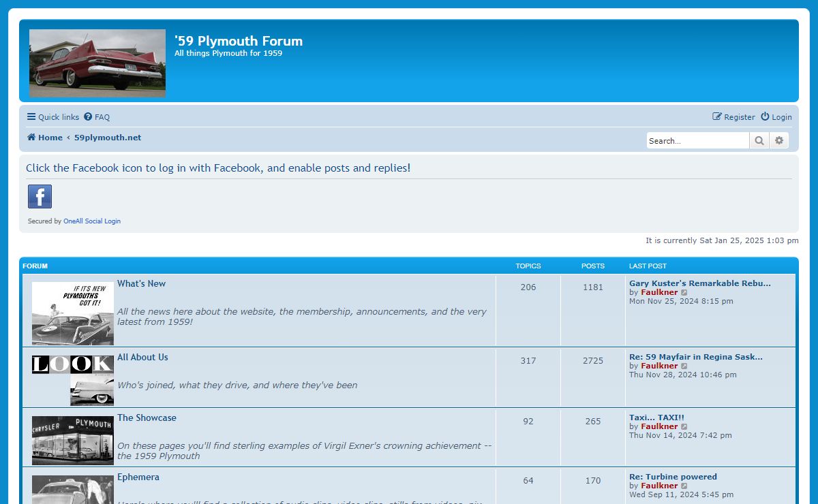Open the Register page

point(733,117)
